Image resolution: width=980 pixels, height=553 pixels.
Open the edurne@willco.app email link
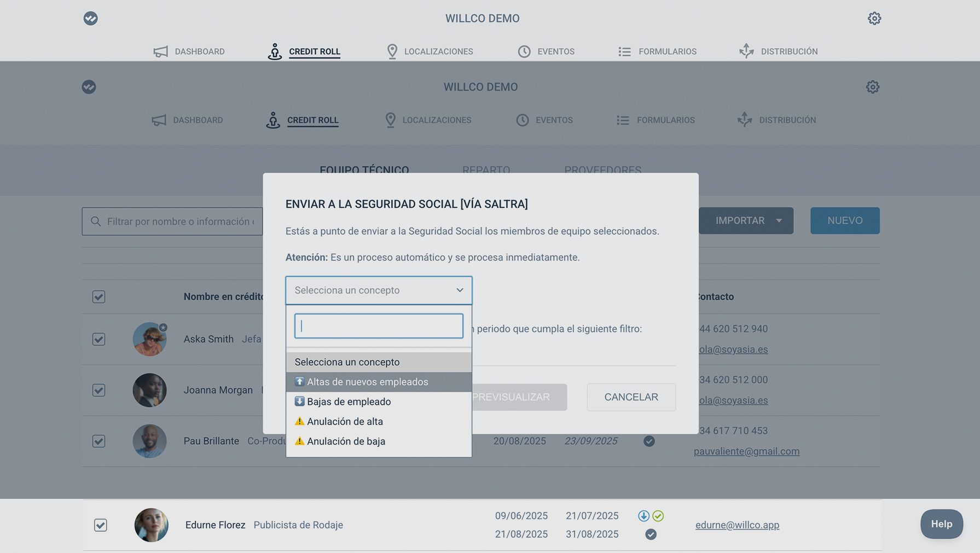click(737, 525)
